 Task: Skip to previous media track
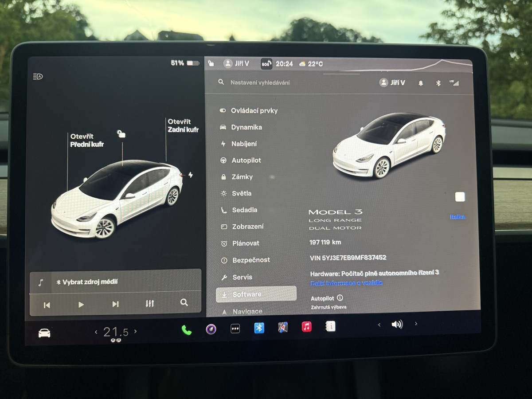(x=47, y=305)
